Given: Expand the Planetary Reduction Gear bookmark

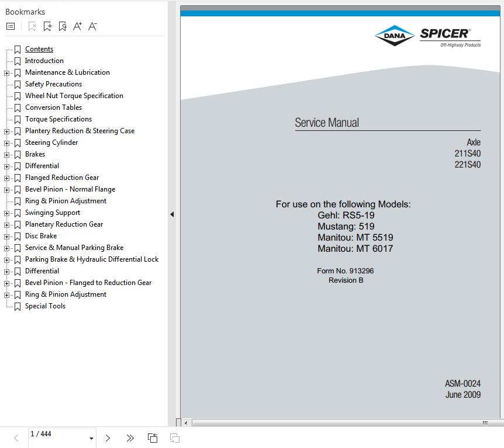Looking at the screenshot, I should coord(6,225).
